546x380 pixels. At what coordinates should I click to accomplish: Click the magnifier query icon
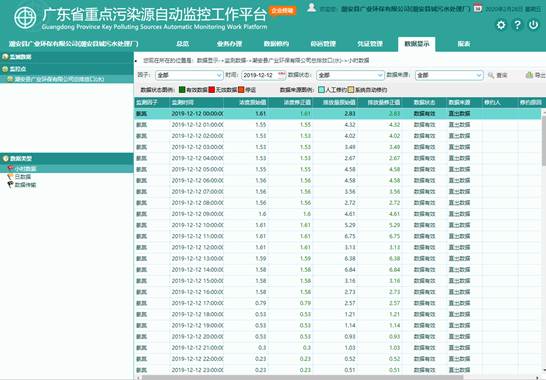(491, 75)
